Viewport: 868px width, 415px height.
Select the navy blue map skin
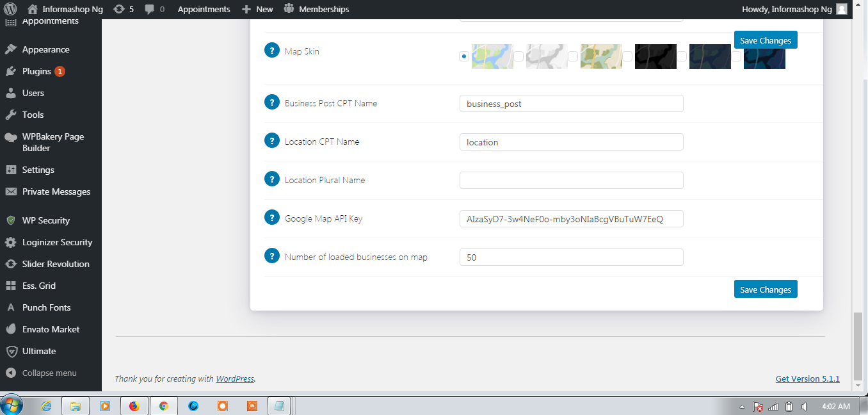(x=764, y=56)
